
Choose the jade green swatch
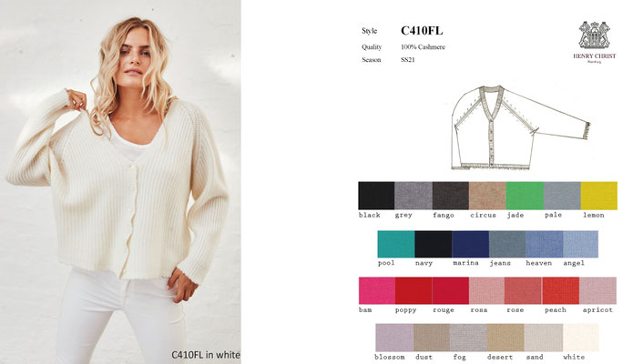[525, 196]
